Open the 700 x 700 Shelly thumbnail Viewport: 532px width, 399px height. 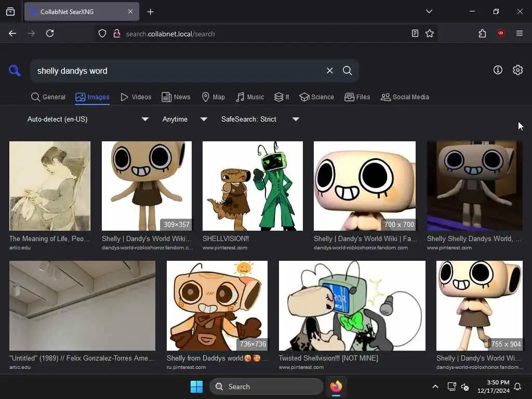click(365, 186)
